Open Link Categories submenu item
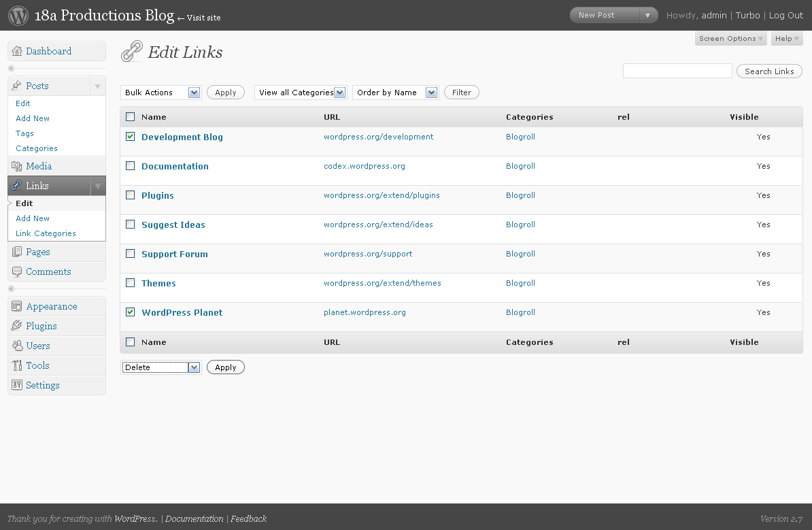 coord(46,233)
